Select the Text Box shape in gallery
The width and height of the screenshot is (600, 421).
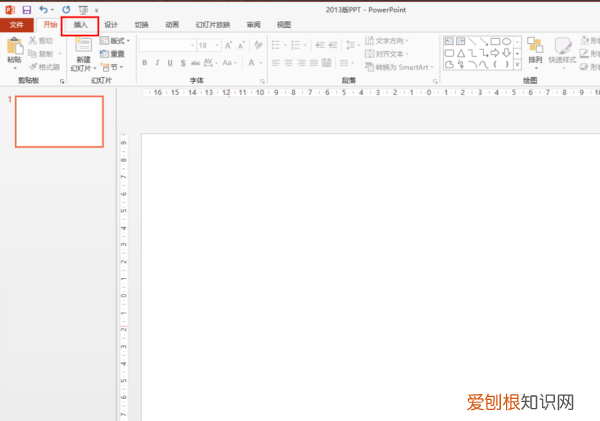click(x=449, y=41)
